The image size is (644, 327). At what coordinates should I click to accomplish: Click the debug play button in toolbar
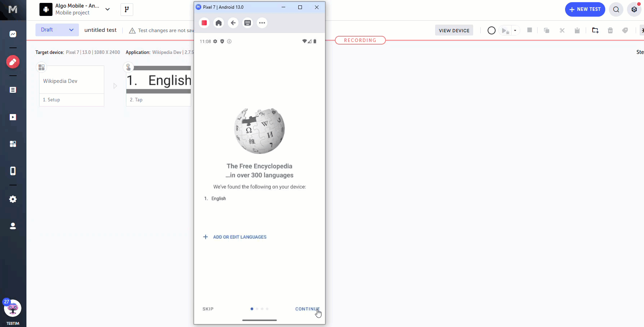[x=505, y=30]
